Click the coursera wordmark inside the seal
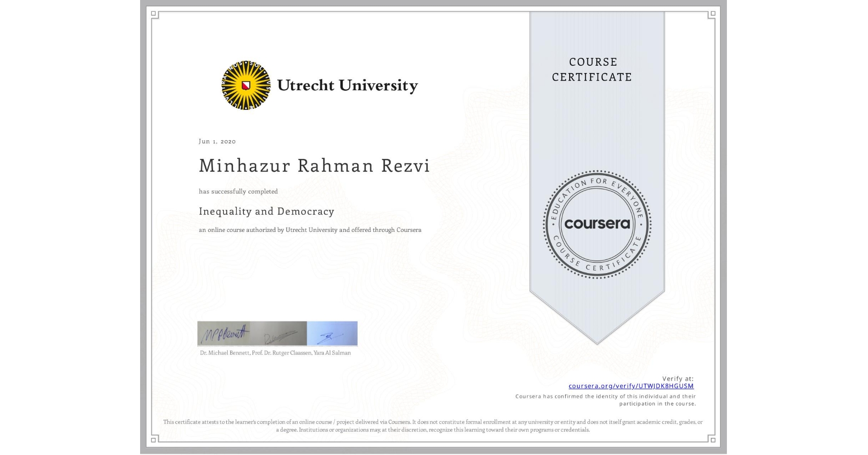Screen dimensions: 868x455 pyautogui.click(x=597, y=224)
